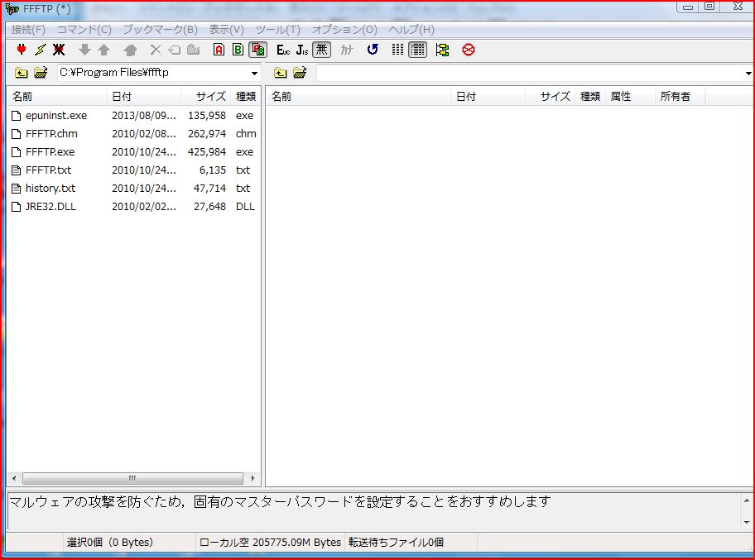Click the red plug connect icon
Viewport: 755px width, 560px height.
(x=22, y=50)
